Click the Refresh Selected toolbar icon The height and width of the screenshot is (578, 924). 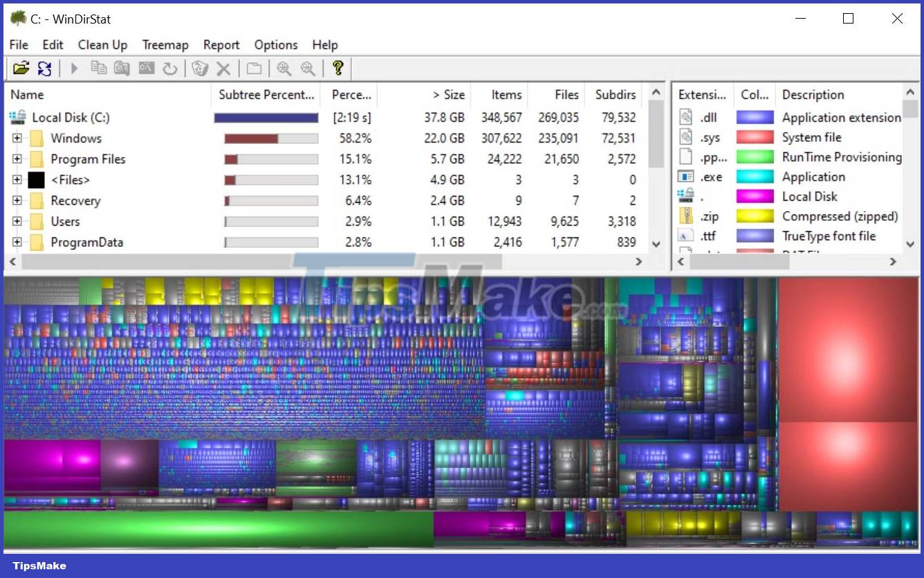(x=171, y=68)
